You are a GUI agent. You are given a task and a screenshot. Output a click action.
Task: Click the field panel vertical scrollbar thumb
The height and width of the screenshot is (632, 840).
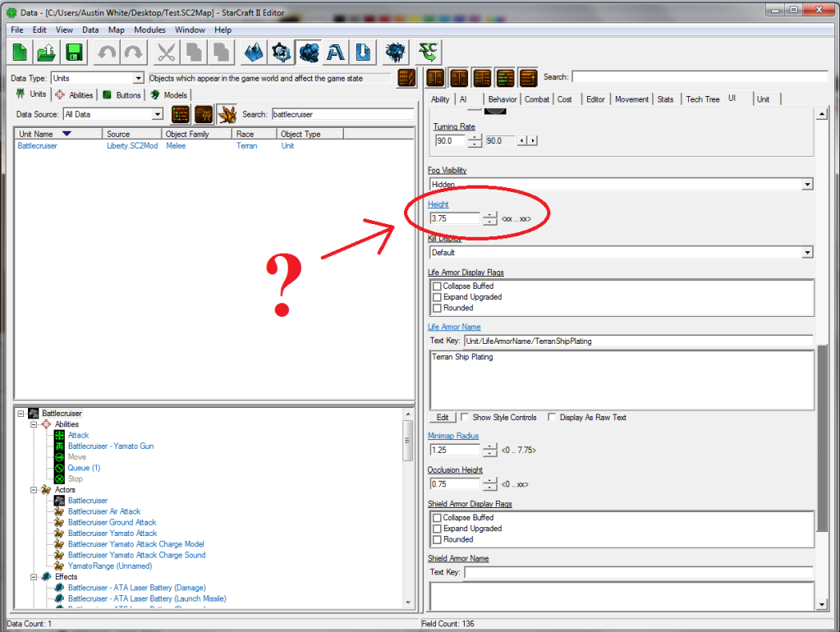(x=822, y=438)
